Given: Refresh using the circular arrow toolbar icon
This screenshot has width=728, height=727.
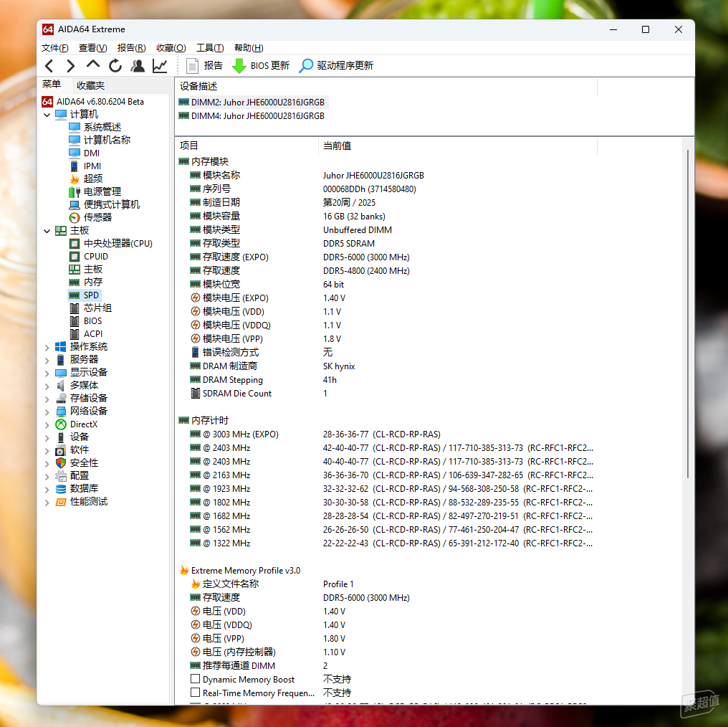Looking at the screenshot, I should tap(115, 66).
